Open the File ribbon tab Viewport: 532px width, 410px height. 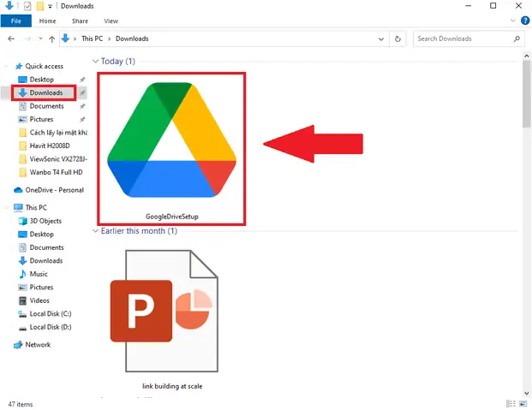click(16, 21)
